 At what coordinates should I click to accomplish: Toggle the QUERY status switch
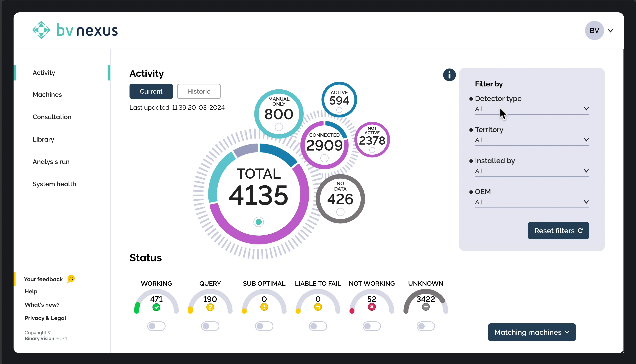coord(210,326)
